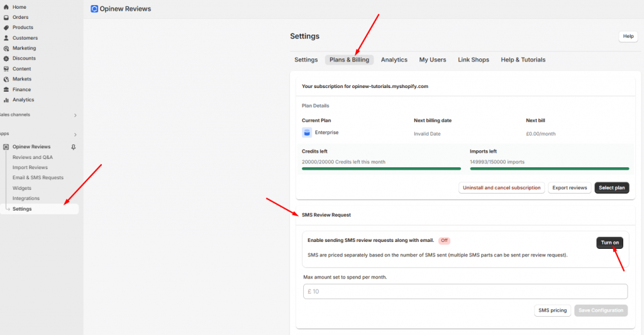The image size is (644, 335).
Task: Click the Marketing target icon
Action: coord(6,48)
